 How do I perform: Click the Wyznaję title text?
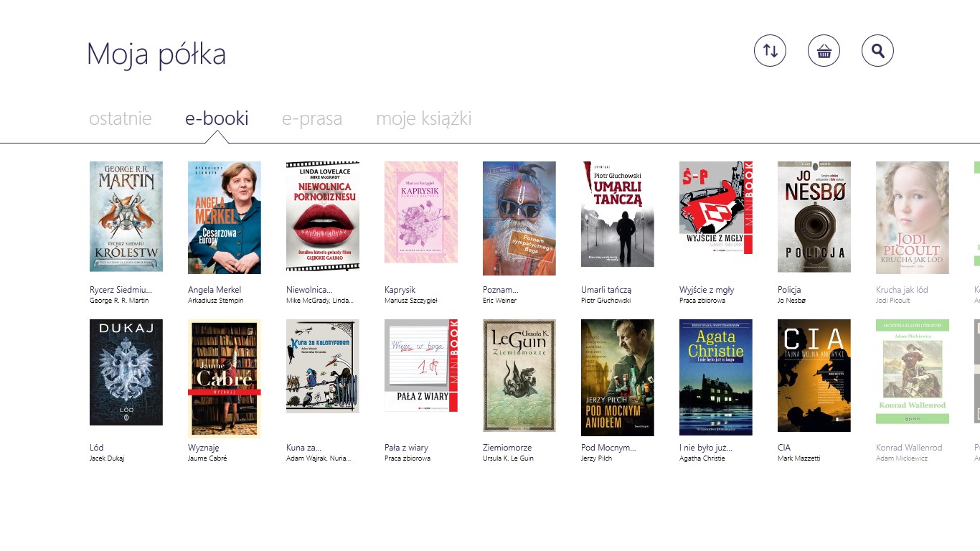click(204, 448)
